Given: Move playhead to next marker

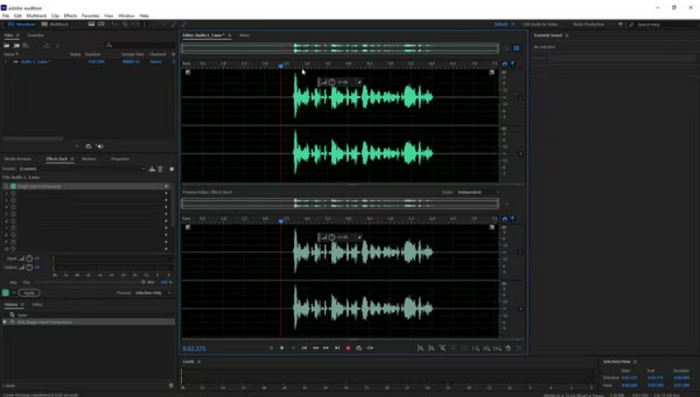Looking at the screenshot, I should pos(338,348).
